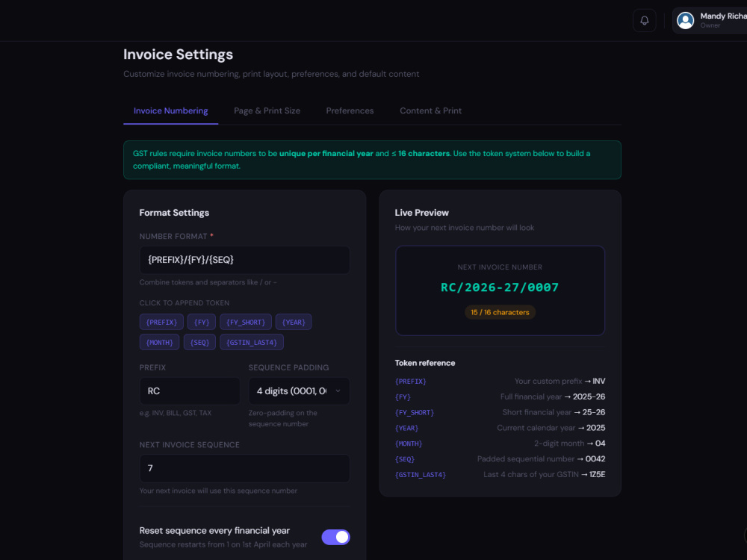747x560 pixels.
Task: Click the GST rules notice banner text
Action: coord(362,160)
